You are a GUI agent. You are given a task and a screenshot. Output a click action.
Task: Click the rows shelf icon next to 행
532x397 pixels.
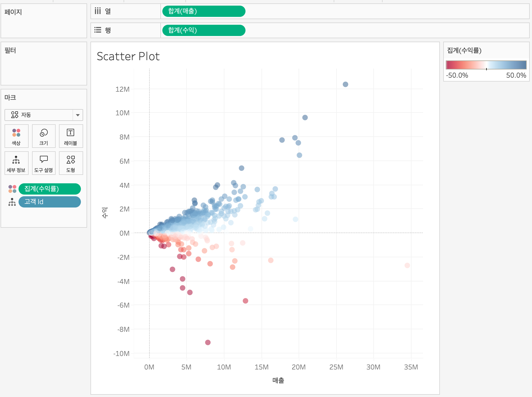pyautogui.click(x=97, y=30)
